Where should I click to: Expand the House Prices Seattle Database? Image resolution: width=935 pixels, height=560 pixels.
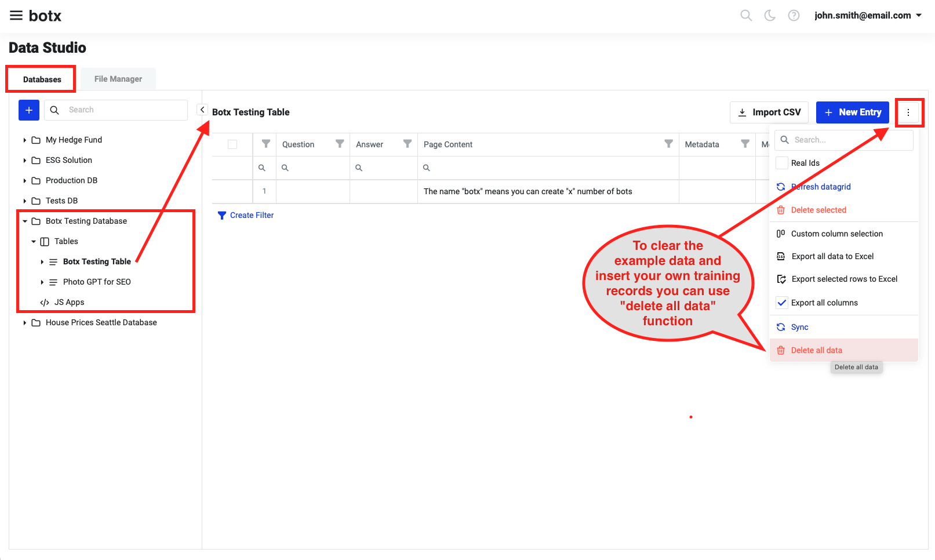coord(24,322)
